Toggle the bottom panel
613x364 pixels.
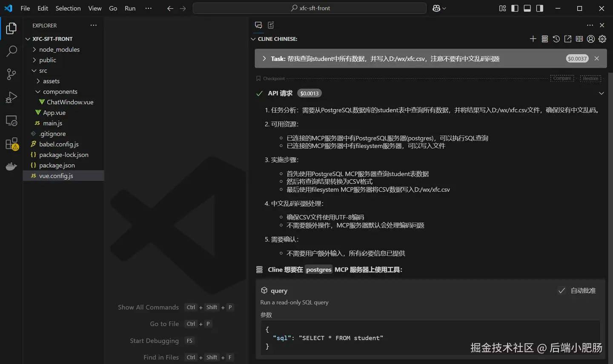point(527,8)
